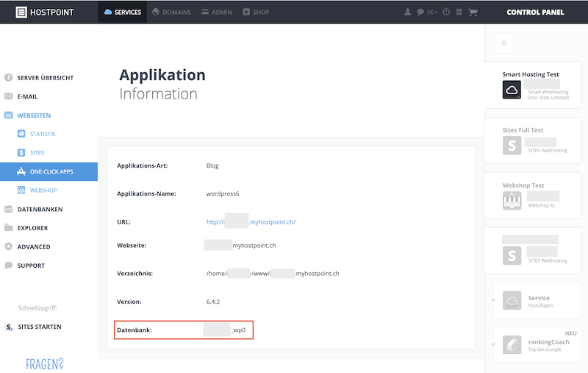
Task: Click the Datenbank value _wp0
Action: [x=238, y=330]
